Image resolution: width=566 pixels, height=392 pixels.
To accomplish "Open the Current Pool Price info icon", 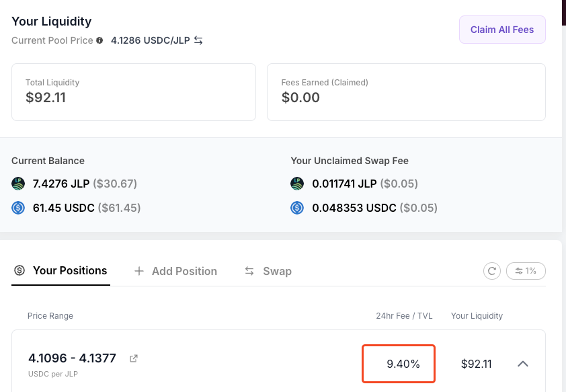I will pos(99,40).
